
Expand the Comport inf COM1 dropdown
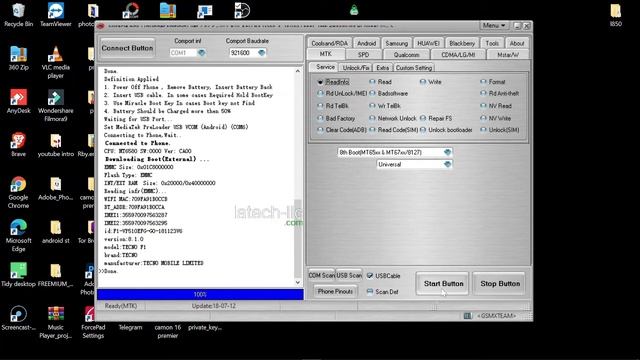point(201,53)
